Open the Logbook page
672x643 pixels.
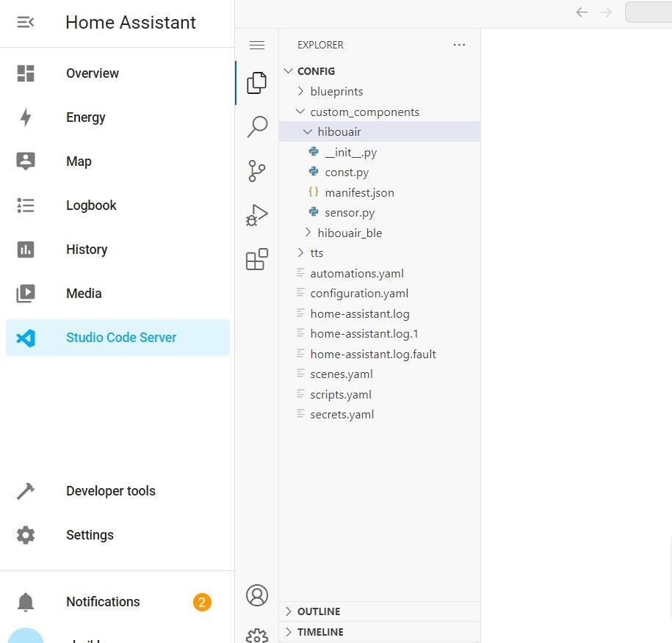point(118,206)
